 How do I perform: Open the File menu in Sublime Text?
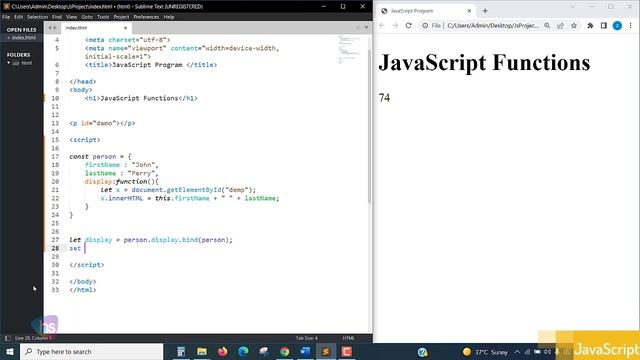click(6, 17)
